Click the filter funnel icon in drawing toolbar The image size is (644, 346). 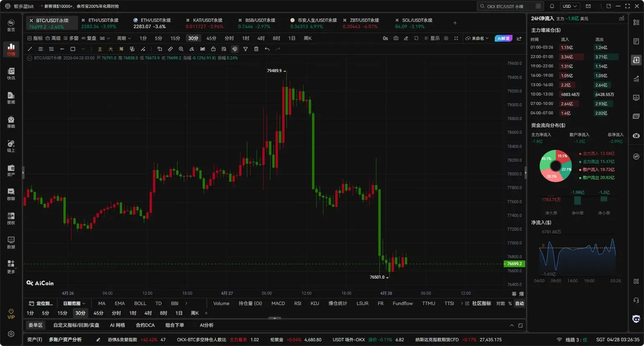[x=245, y=49]
